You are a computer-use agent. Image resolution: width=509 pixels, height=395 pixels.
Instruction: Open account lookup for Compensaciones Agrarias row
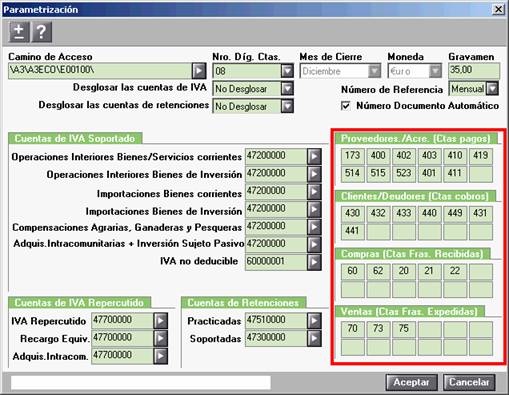pos(314,227)
